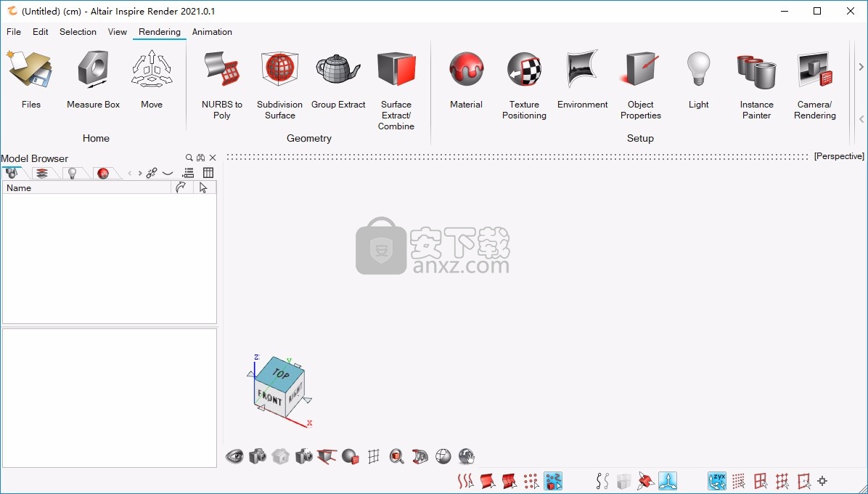This screenshot has width=868, height=494.
Task: Click the globe with hand pan icon
Action: coord(467,456)
